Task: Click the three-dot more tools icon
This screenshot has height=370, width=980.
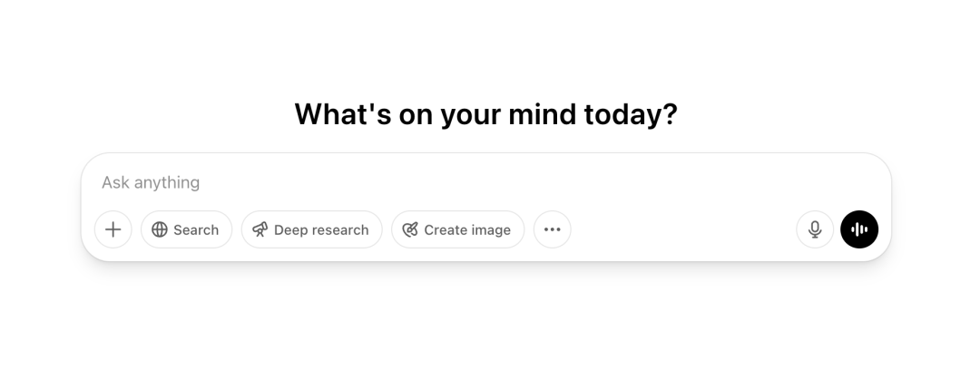Action: [x=553, y=229]
